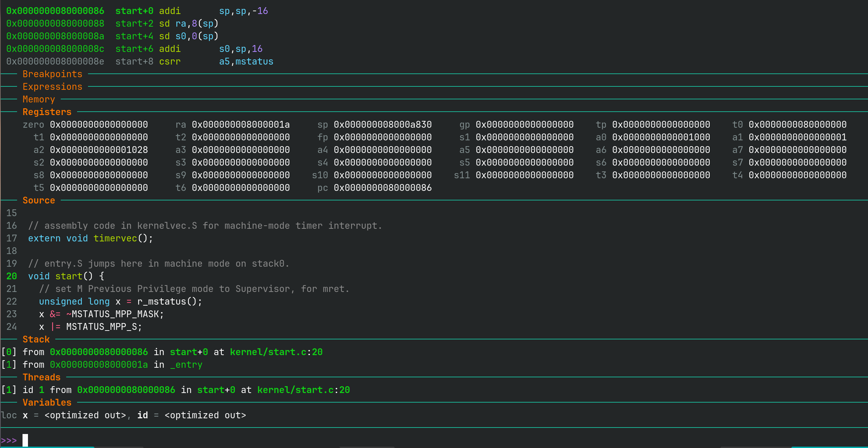The image size is (868, 448).
Task: Click source line number 20
Action: coord(11,276)
